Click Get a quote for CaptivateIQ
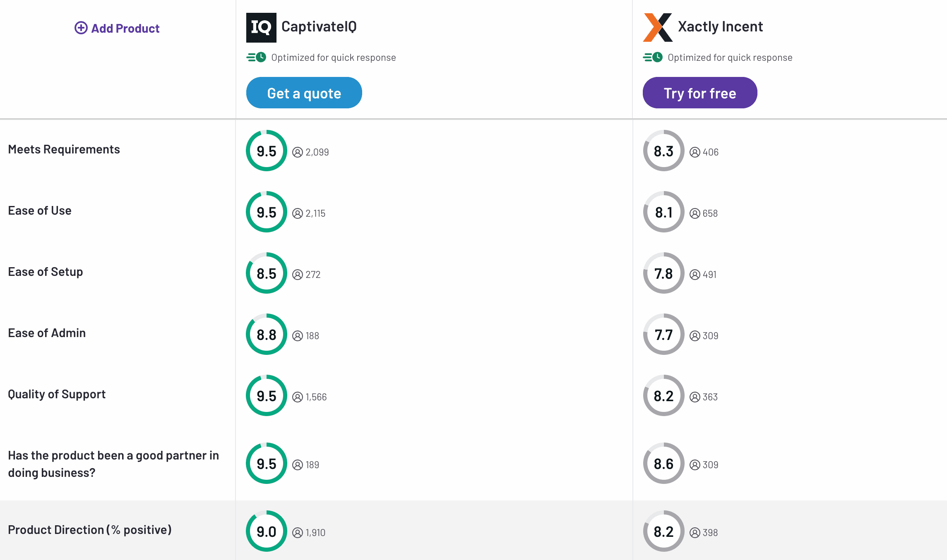The image size is (947, 560). coord(303,93)
